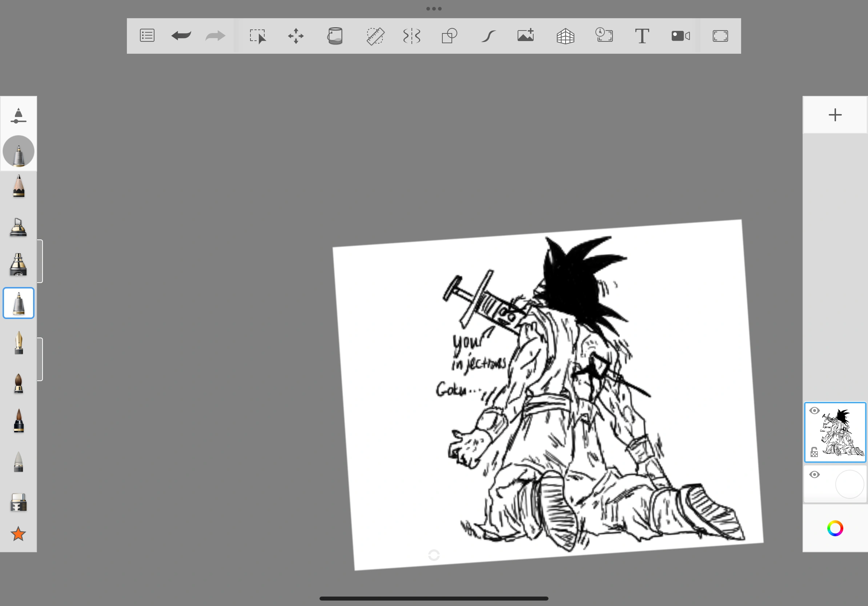Screen dimensions: 868x606
Task: Enable the Symmetry drawing mode
Action: [412, 36]
